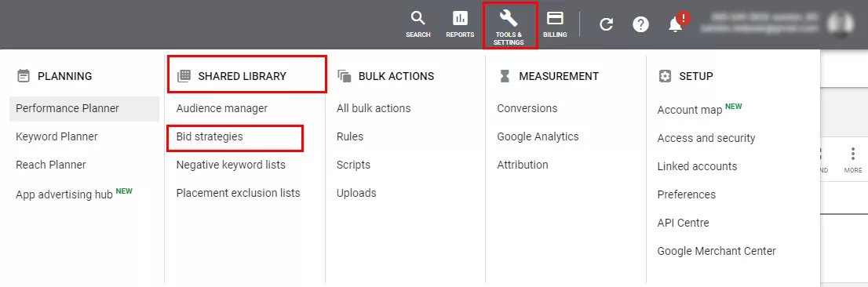Screen dimensions: 868x287
Task: Open the Help question mark icon
Action: pyautogui.click(x=640, y=24)
